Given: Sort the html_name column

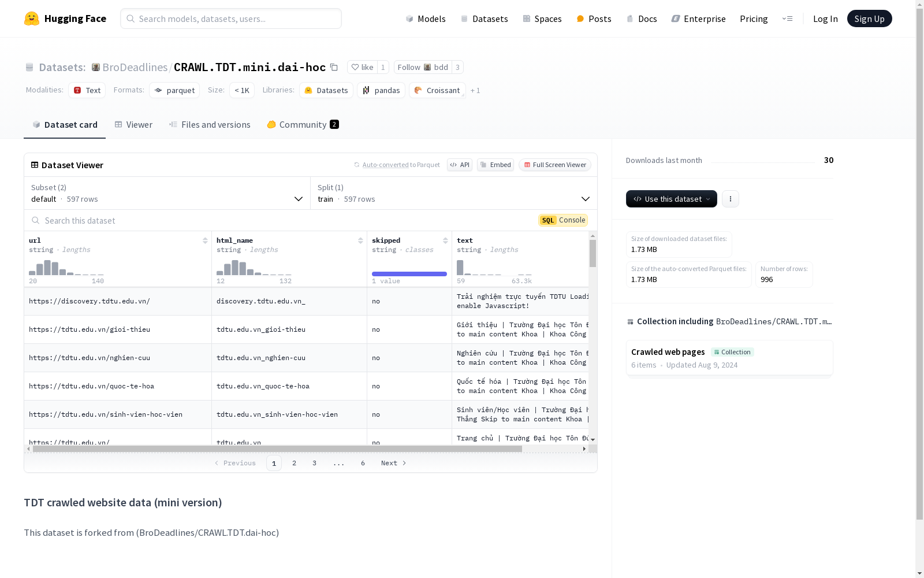Looking at the screenshot, I should point(360,240).
